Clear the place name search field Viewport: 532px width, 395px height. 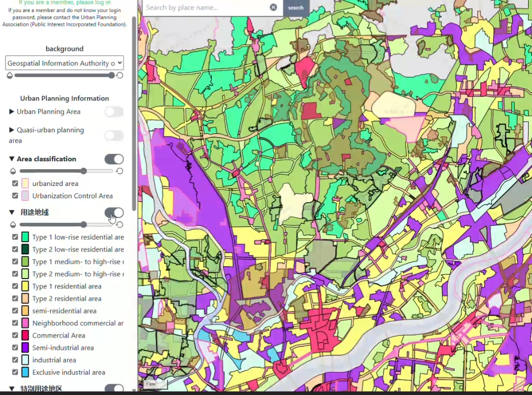(x=273, y=7)
